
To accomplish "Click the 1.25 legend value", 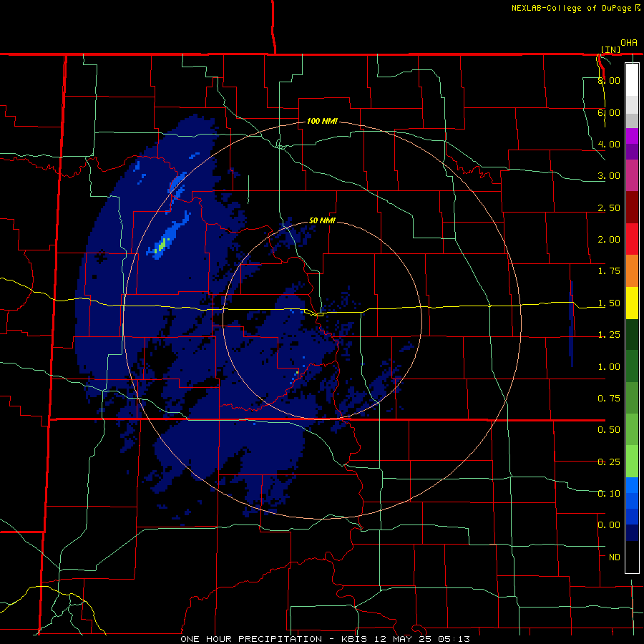I will click(609, 335).
